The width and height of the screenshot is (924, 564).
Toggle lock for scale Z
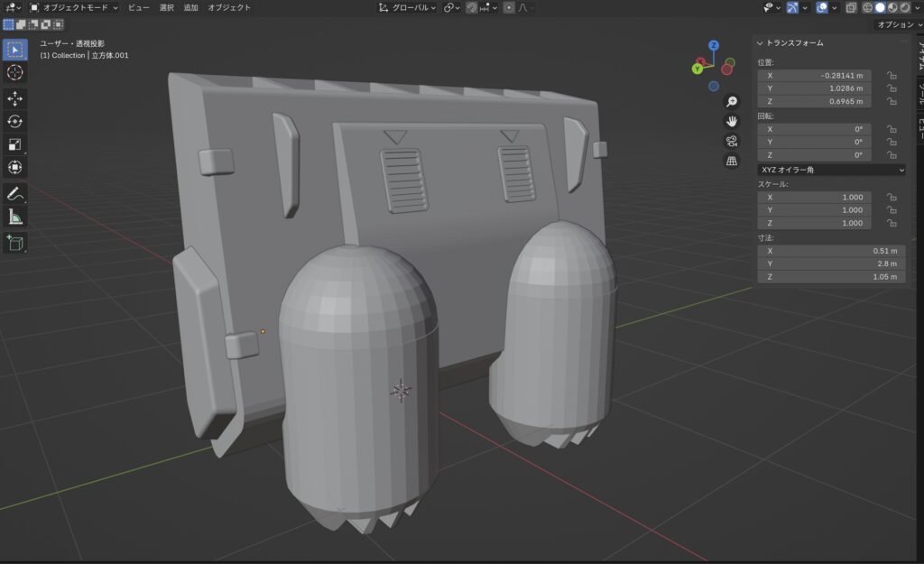891,223
